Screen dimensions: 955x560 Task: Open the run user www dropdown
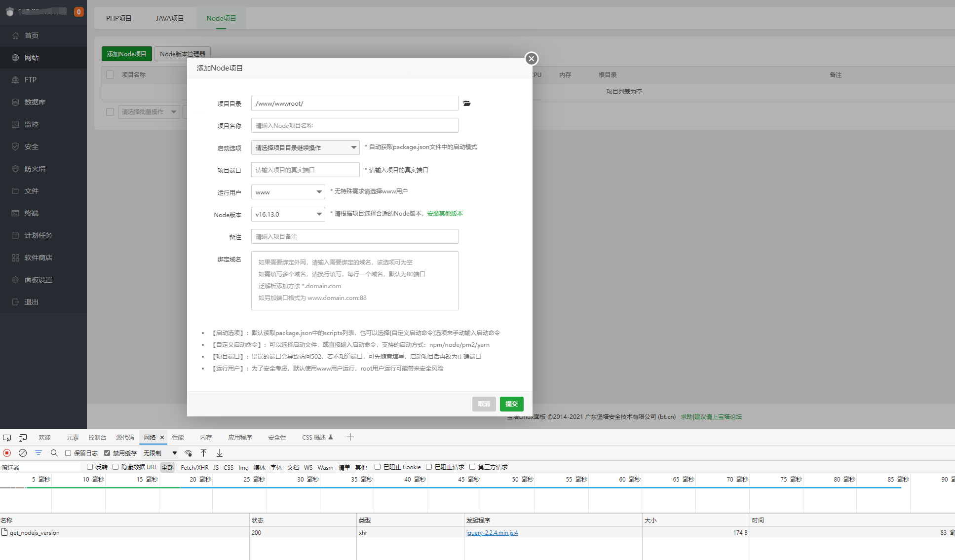pos(288,192)
